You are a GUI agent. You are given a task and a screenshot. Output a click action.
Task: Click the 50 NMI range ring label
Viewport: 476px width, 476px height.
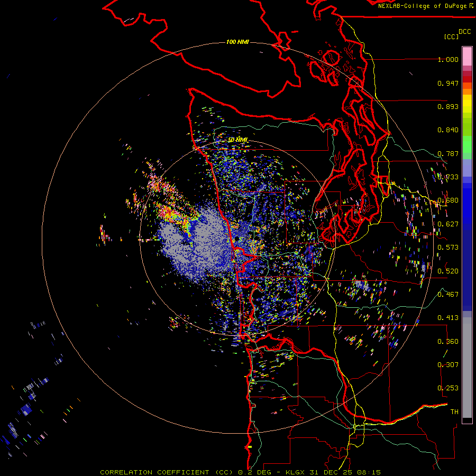[x=237, y=140]
